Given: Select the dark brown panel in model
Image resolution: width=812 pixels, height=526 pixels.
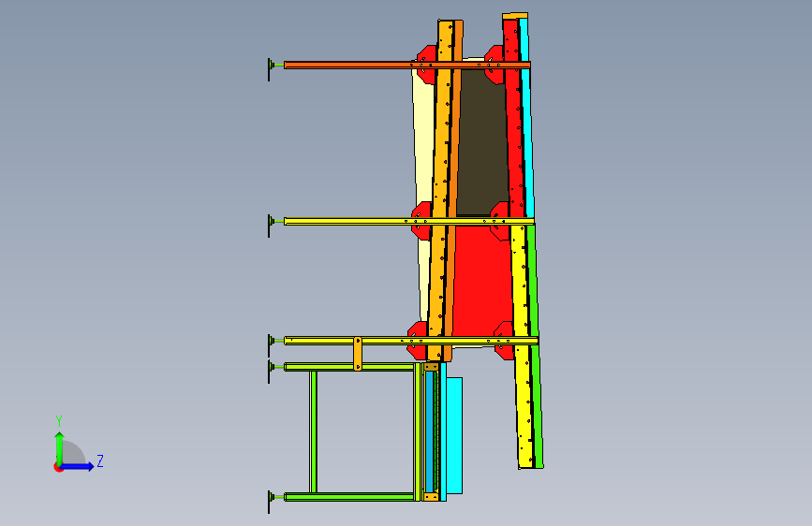Looking at the screenshot, I should [x=481, y=142].
